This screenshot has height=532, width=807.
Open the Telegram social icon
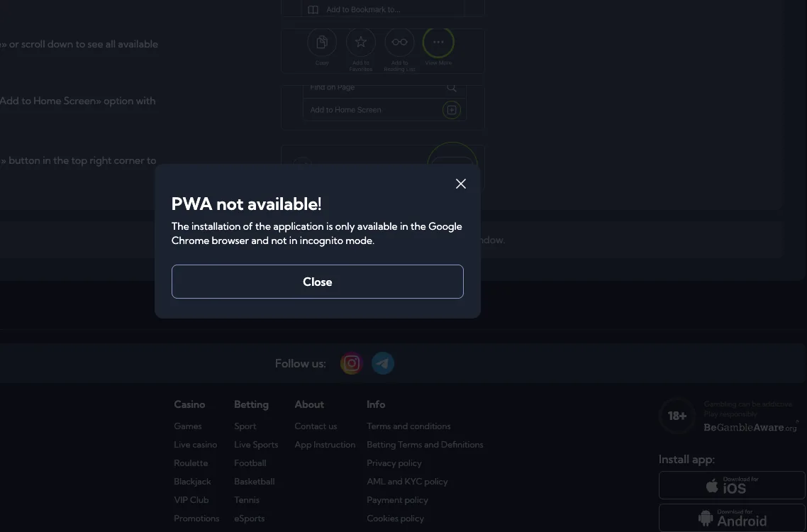(x=383, y=364)
